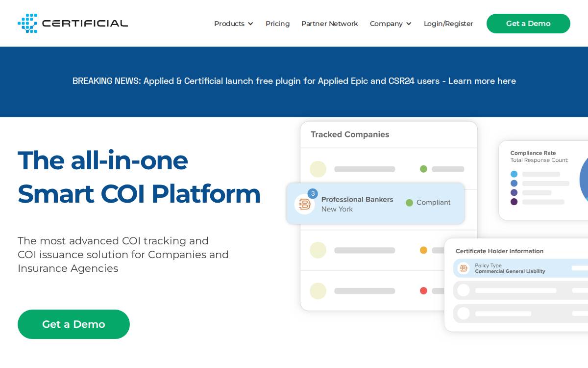Click the Certificate Holder Information heading
This screenshot has height=368, width=588.
tap(499, 251)
